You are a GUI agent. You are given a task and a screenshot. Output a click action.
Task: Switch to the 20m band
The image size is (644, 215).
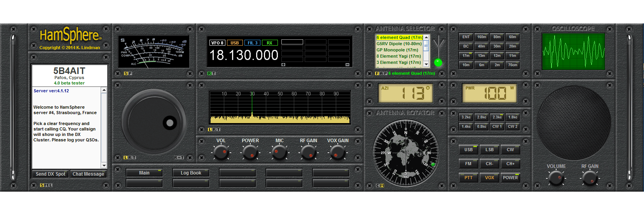[513, 46]
